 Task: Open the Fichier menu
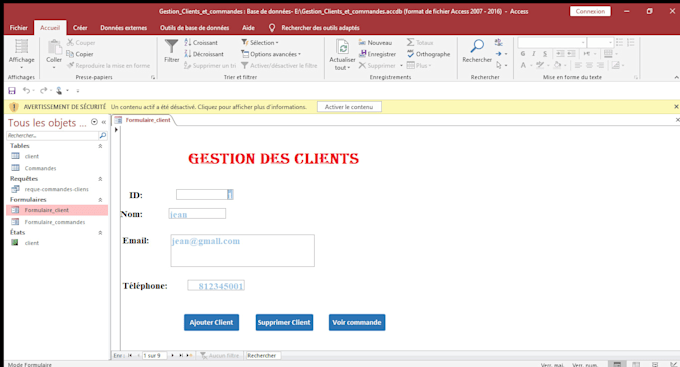pos(19,28)
